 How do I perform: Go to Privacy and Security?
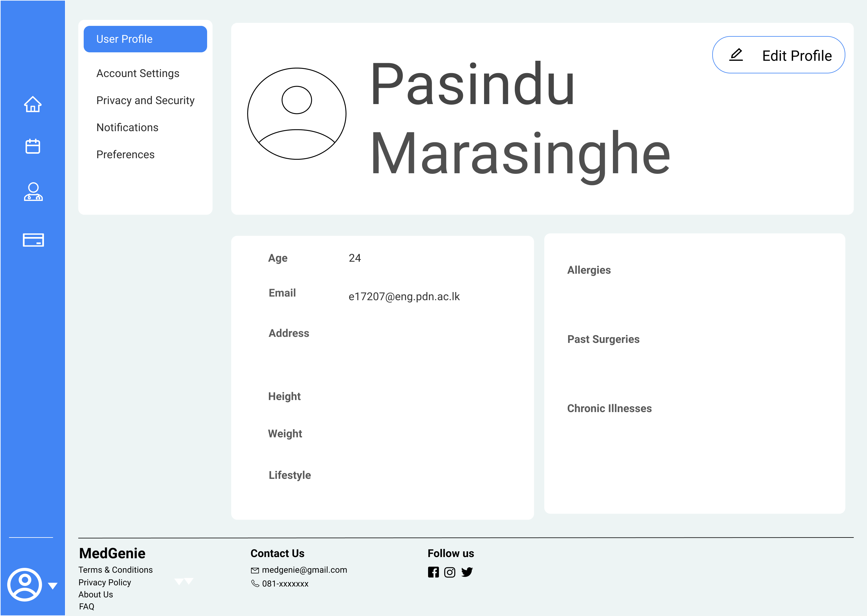pyautogui.click(x=145, y=100)
